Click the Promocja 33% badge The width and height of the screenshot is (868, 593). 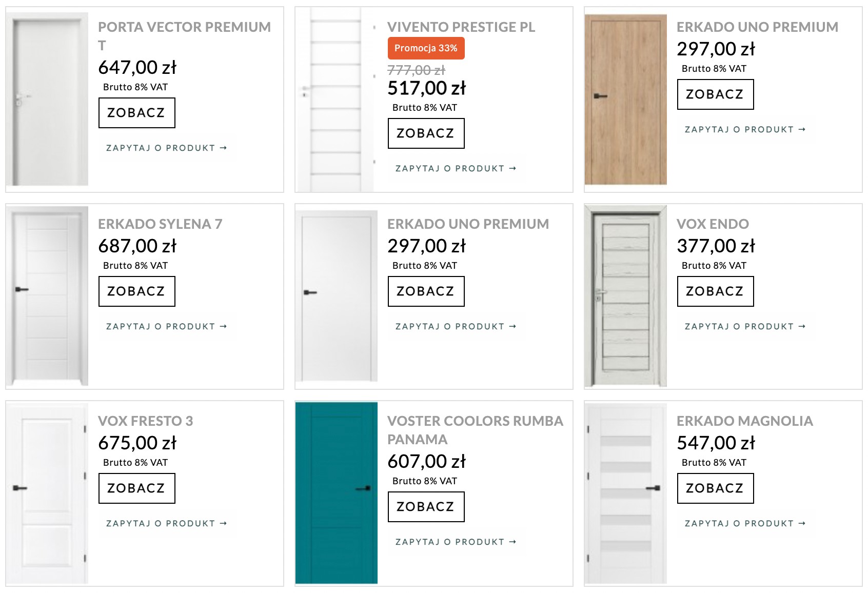[x=426, y=48]
